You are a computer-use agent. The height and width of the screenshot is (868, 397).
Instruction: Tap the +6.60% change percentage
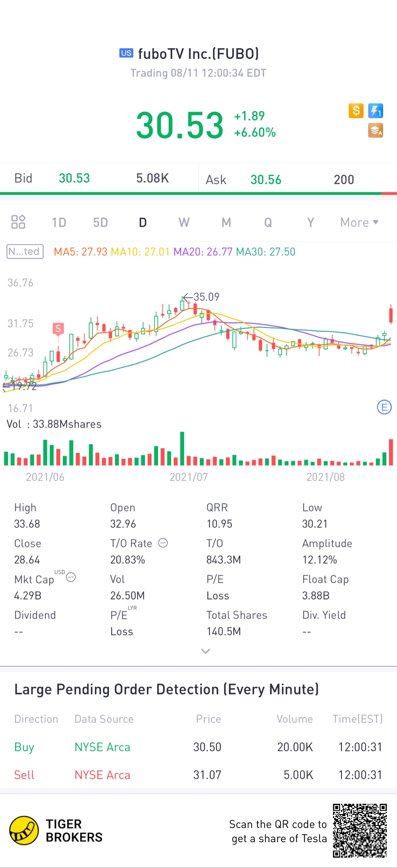tap(255, 133)
